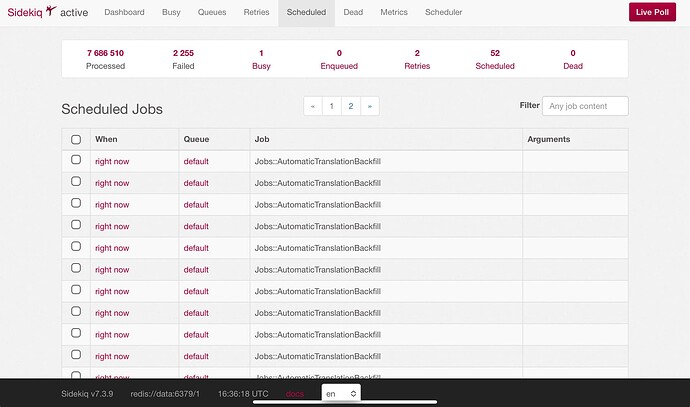Open the docs link in footer

pos(294,394)
